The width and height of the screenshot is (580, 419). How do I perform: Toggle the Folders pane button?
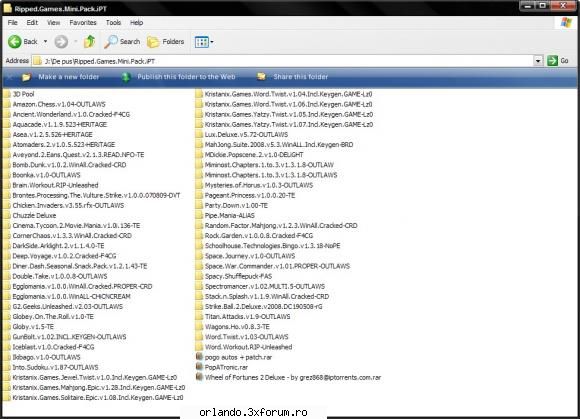(x=165, y=42)
